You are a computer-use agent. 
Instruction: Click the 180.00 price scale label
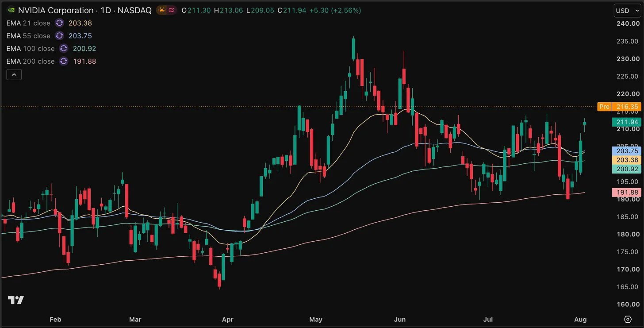coord(629,234)
